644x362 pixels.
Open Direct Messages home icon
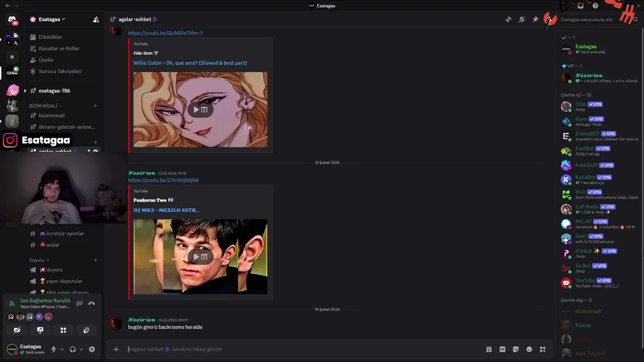pyautogui.click(x=12, y=20)
